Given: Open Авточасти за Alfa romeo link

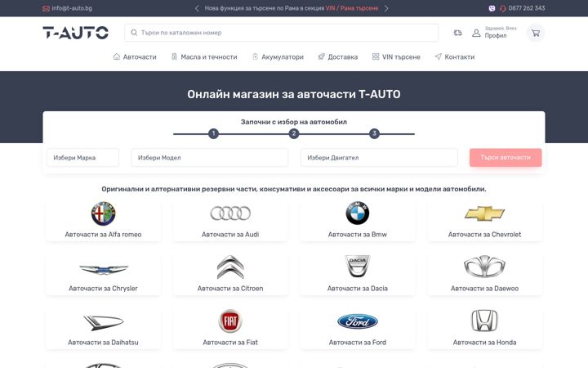Looking at the screenshot, I should (103, 235).
